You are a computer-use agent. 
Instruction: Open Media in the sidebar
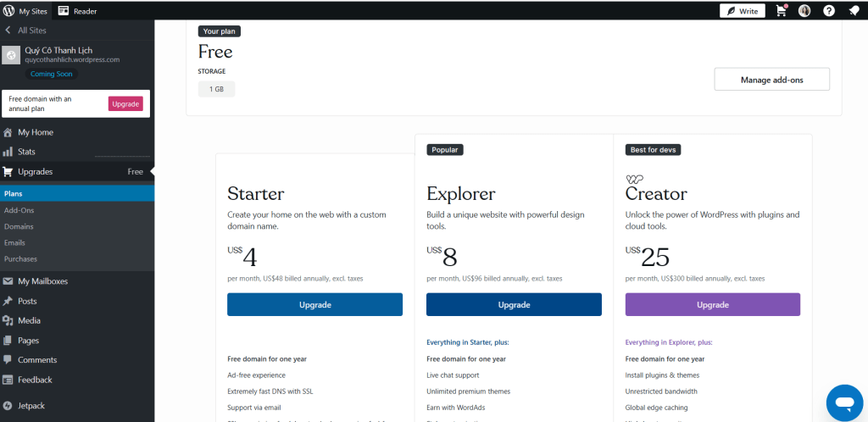tap(29, 320)
